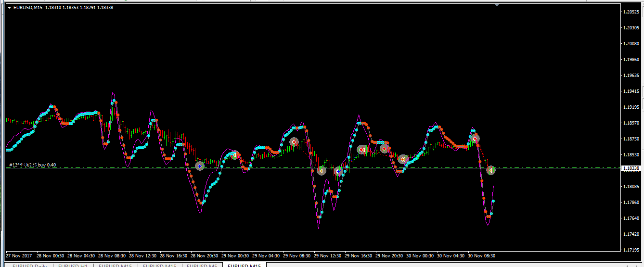Select the buy 0.40 order line label
This screenshot has height=267, width=644.
pos(33,165)
